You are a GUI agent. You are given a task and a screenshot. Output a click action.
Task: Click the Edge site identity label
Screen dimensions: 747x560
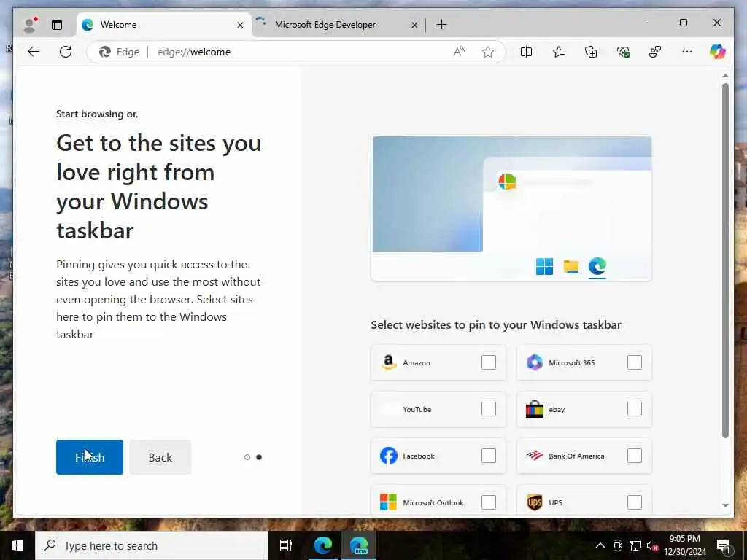pyautogui.click(x=119, y=52)
